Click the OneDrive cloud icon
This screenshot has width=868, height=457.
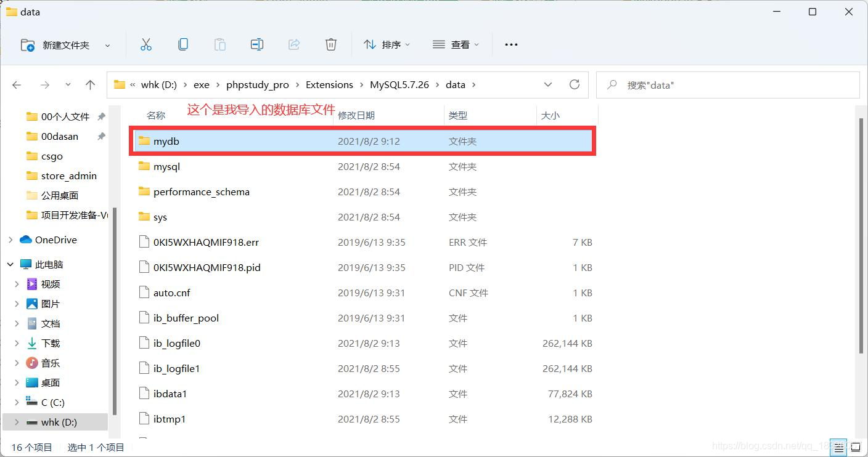pos(26,240)
